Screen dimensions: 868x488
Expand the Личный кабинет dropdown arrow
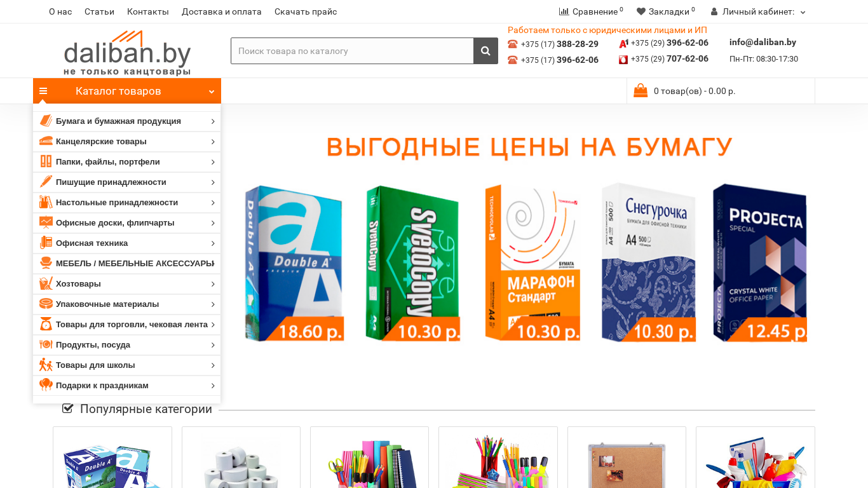pyautogui.click(x=803, y=12)
